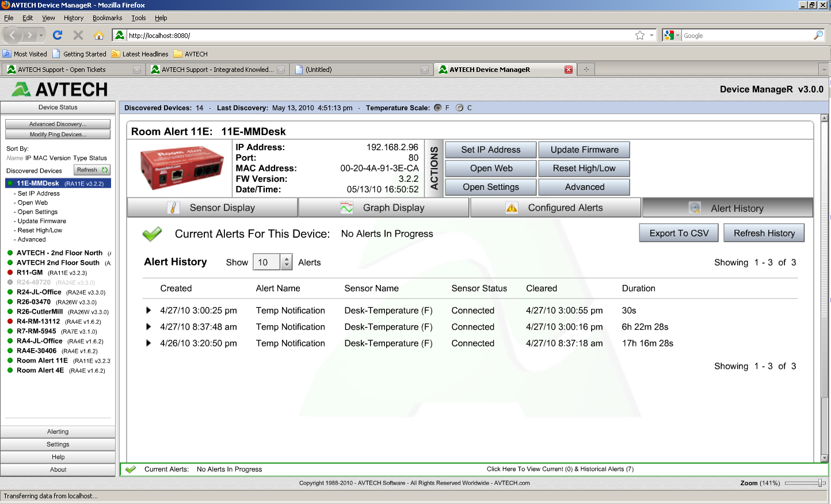The height and width of the screenshot is (504, 831).
Task: Click the search magnifier icon
Action: 818,36
